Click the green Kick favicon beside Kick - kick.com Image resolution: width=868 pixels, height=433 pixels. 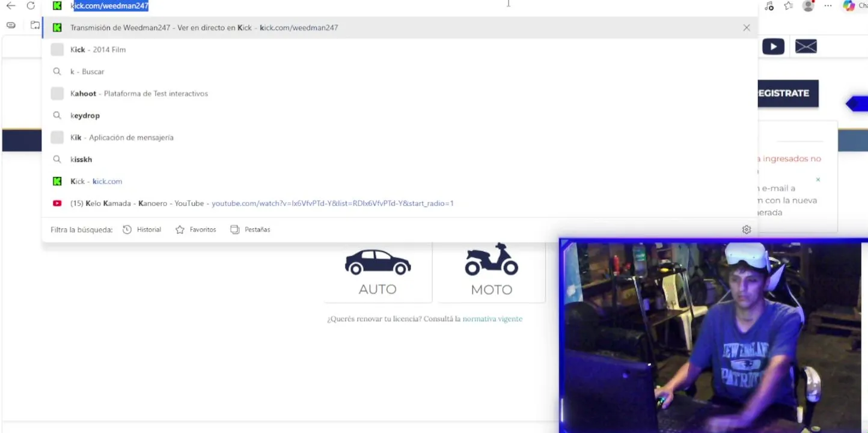57,181
